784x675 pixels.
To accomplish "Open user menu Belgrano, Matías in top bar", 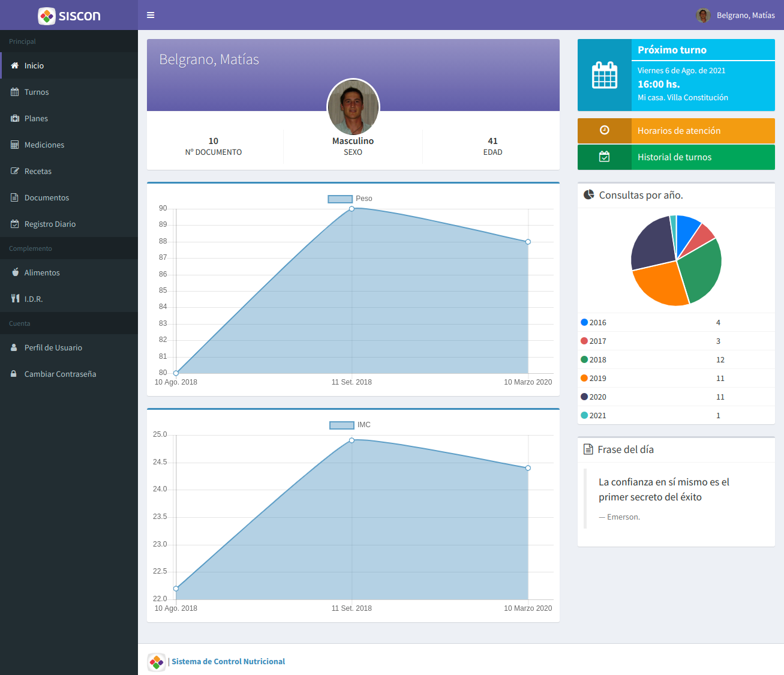I will pyautogui.click(x=735, y=15).
